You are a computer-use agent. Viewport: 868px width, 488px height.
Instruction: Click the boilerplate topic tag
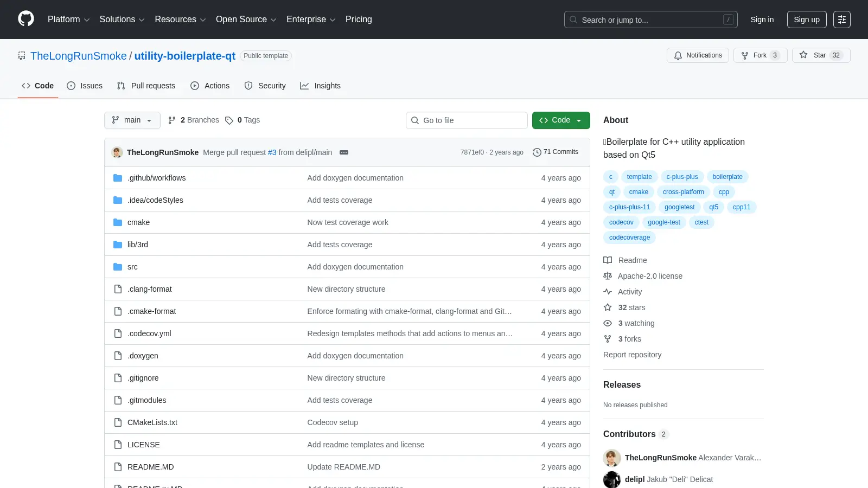click(727, 177)
